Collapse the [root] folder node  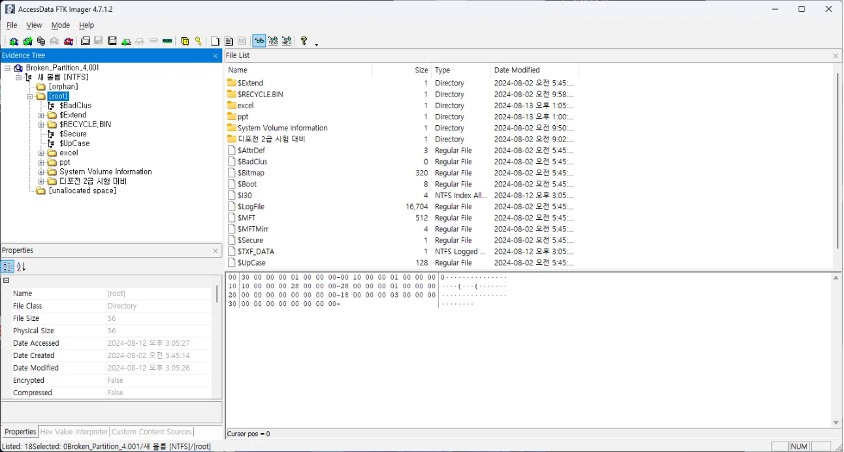point(30,96)
